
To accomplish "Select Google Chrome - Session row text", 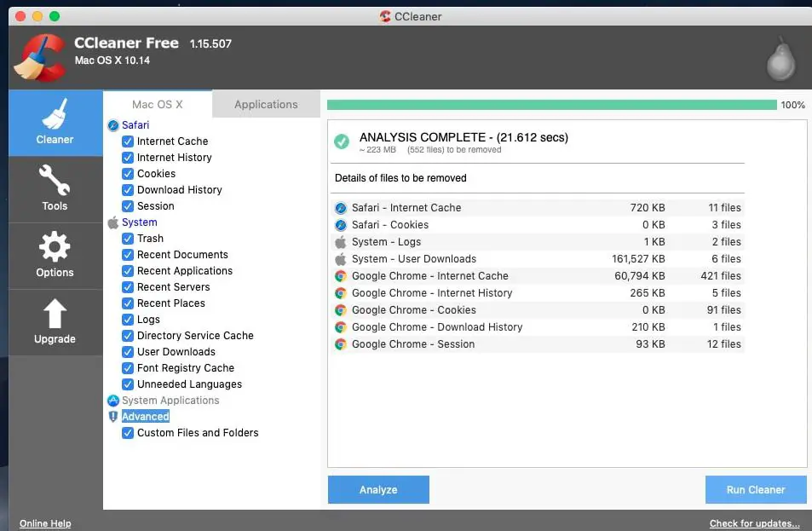I will (413, 344).
